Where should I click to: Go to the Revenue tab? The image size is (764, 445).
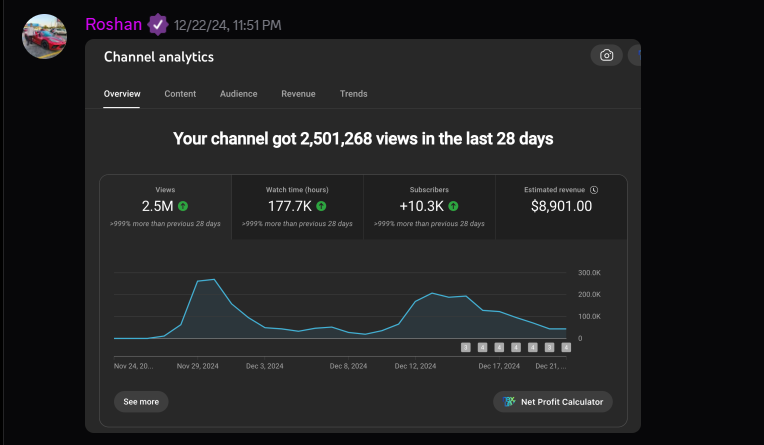point(298,94)
